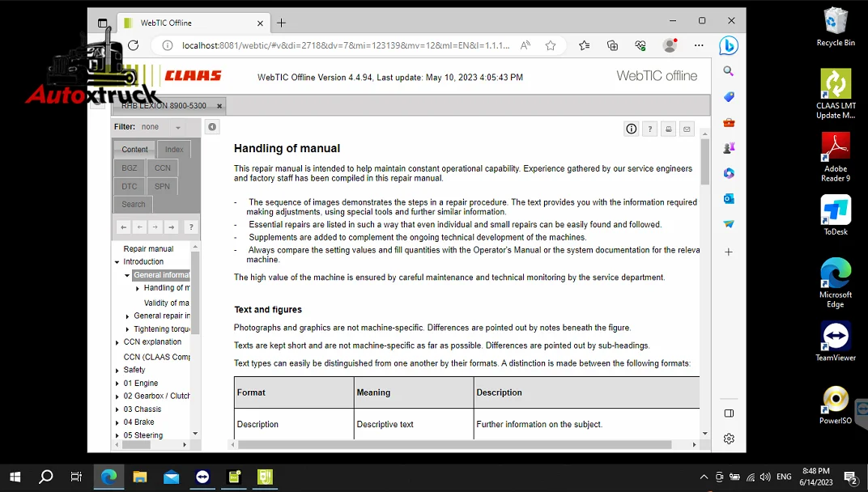Viewport: 868px width, 492px height.
Task: Open Bing Chat sidebar button
Action: (729, 45)
